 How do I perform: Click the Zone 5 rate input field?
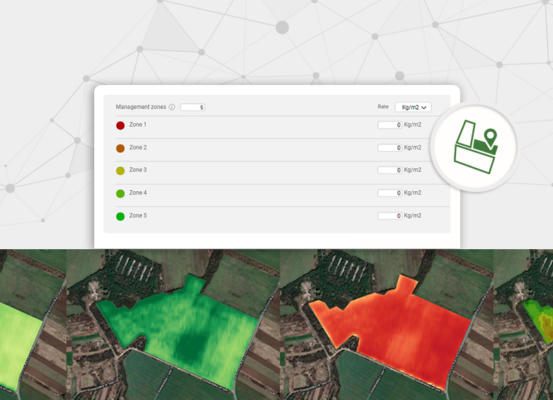click(390, 216)
